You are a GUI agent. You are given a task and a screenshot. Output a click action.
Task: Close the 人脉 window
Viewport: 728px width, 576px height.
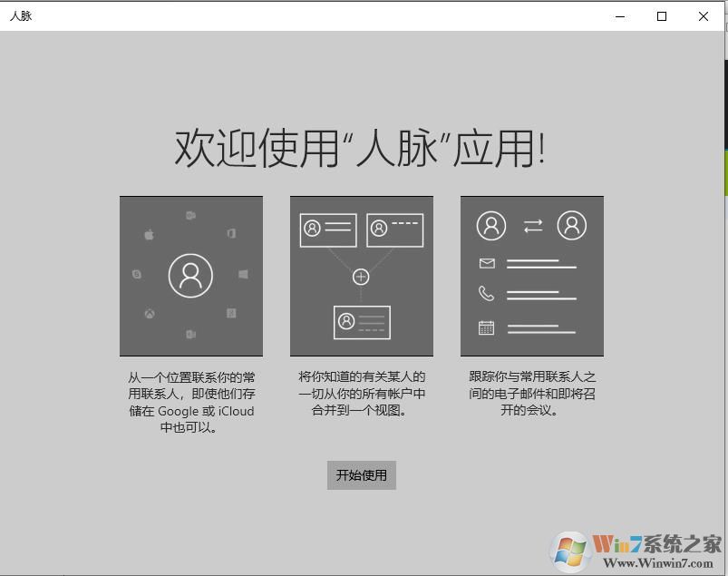coord(704,16)
